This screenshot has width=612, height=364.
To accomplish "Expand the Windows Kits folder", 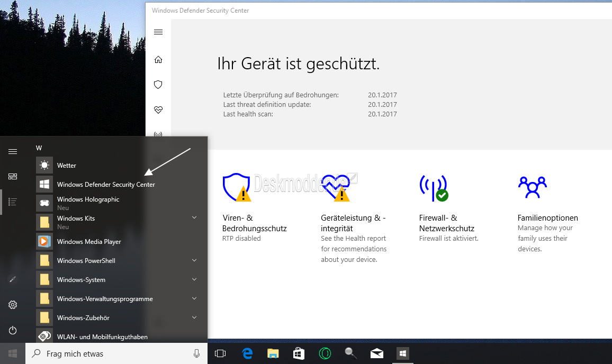I will [x=194, y=217].
